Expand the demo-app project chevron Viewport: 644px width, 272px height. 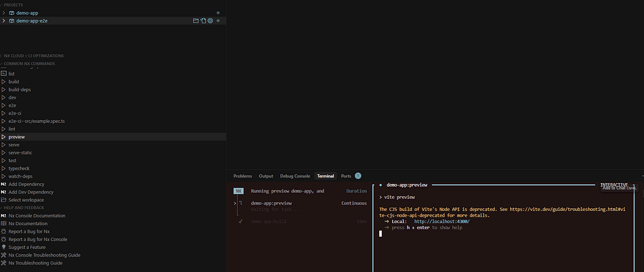(x=4, y=13)
